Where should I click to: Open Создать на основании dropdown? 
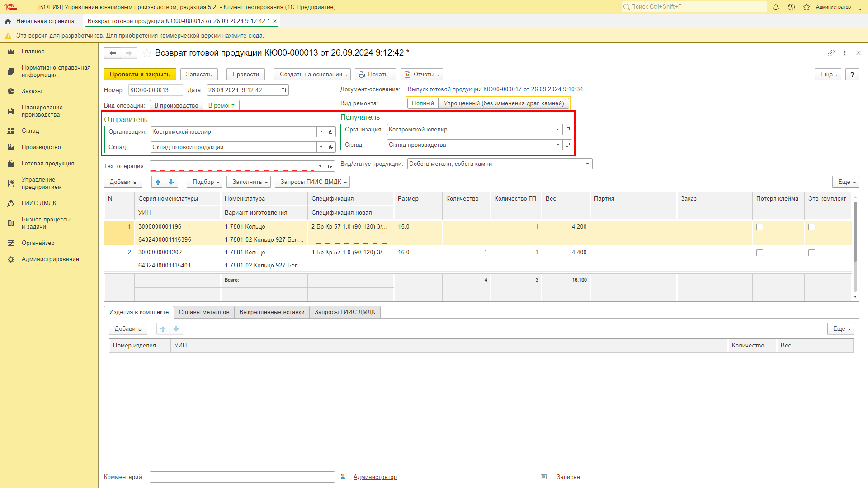312,75
